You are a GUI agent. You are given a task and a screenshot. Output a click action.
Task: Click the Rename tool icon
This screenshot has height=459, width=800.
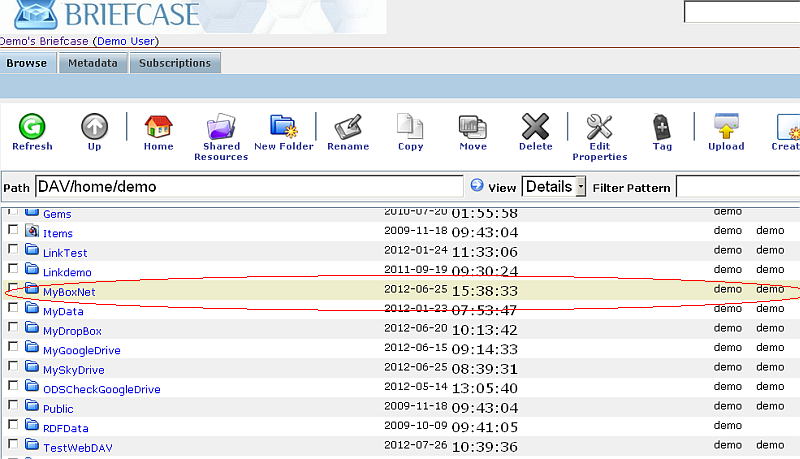(348, 127)
